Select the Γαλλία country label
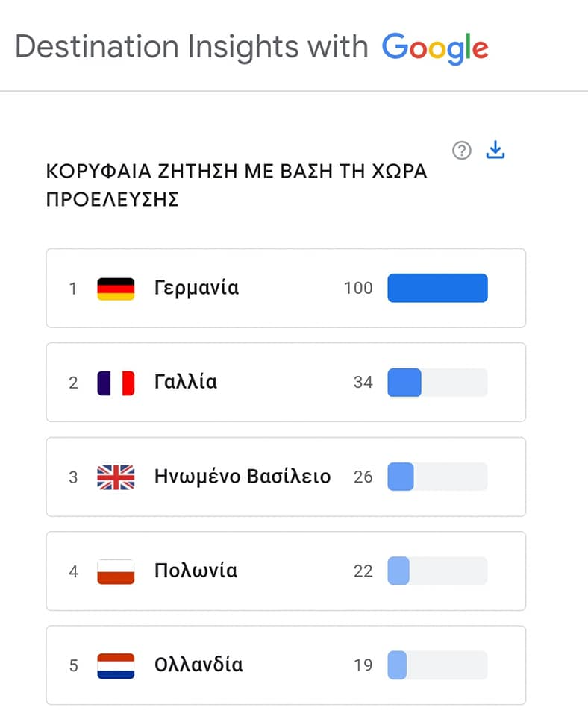The image size is (588, 716). (x=185, y=383)
